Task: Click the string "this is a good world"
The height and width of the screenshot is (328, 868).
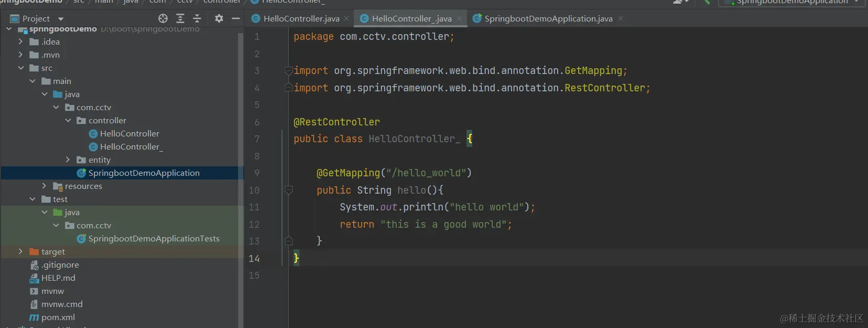Action: point(443,224)
